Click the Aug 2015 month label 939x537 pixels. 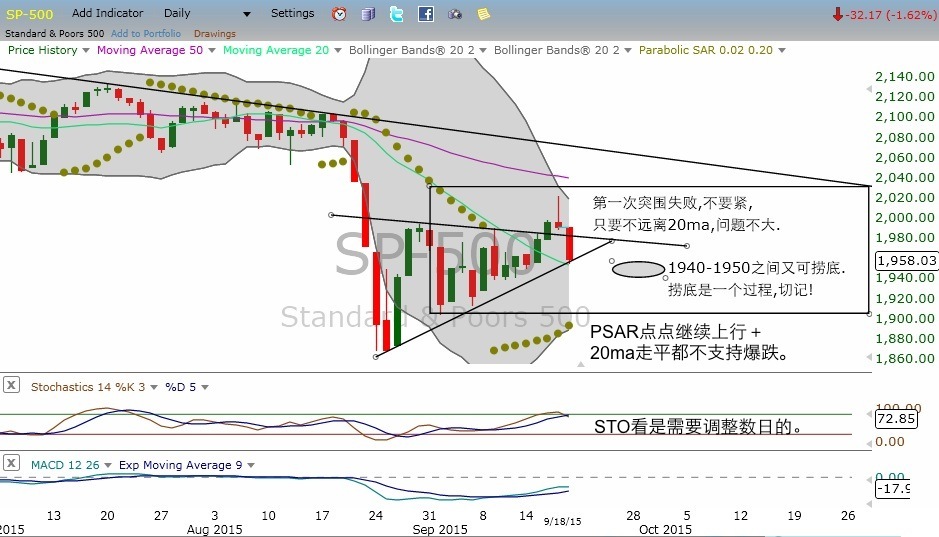pyautogui.click(x=214, y=530)
